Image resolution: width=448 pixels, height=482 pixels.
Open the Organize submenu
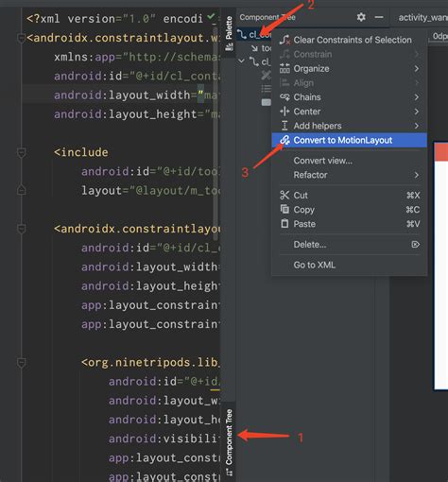coord(349,69)
